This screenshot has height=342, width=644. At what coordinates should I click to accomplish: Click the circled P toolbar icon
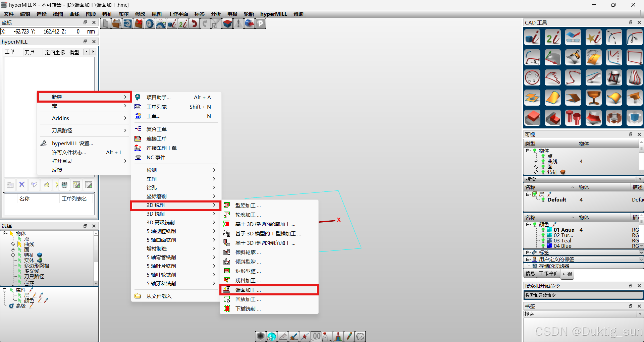[x=261, y=24]
